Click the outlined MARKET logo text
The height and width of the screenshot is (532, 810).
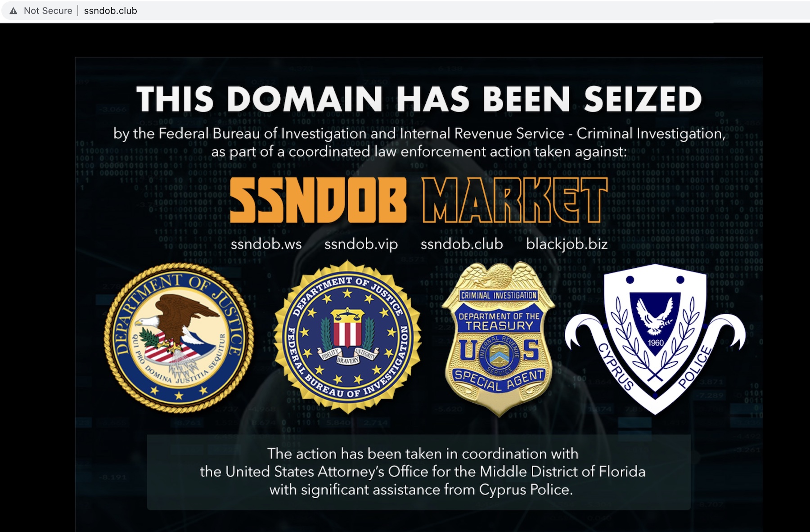pyautogui.click(x=515, y=200)
